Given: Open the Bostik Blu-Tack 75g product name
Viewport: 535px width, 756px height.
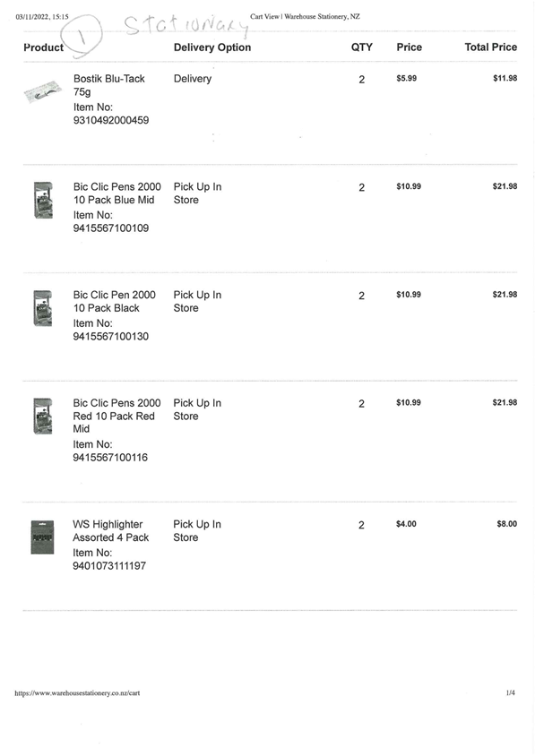Looking at the screenshot, I should click(109, 85).
